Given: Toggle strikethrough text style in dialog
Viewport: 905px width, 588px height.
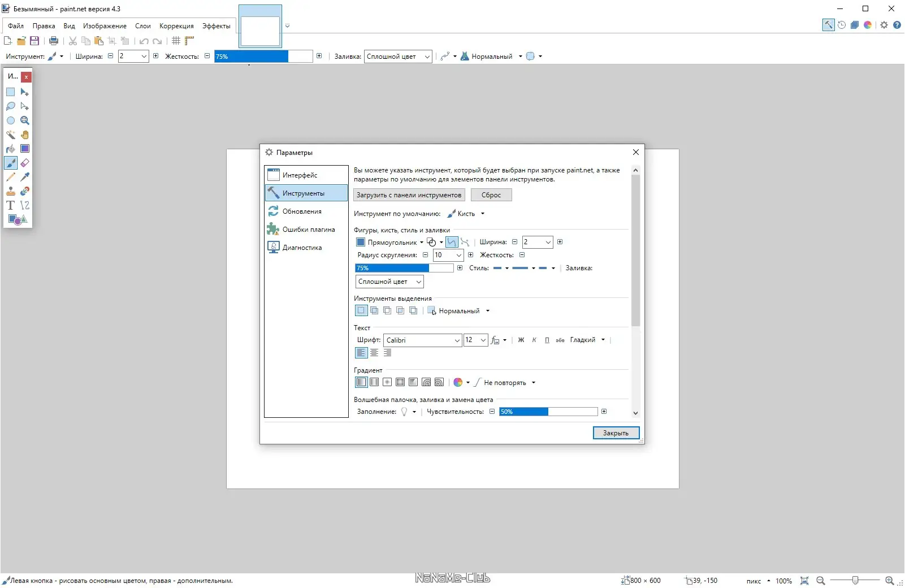Looking at the screenshot, I should click(x=560, y=340).
